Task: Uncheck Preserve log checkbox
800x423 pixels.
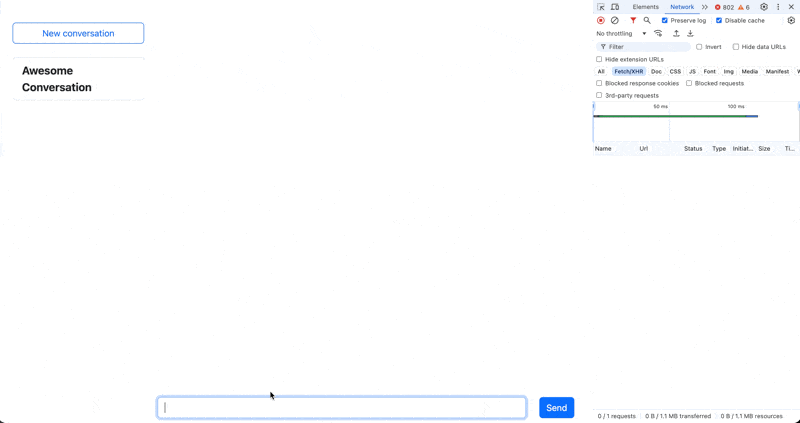Action: 664,20
